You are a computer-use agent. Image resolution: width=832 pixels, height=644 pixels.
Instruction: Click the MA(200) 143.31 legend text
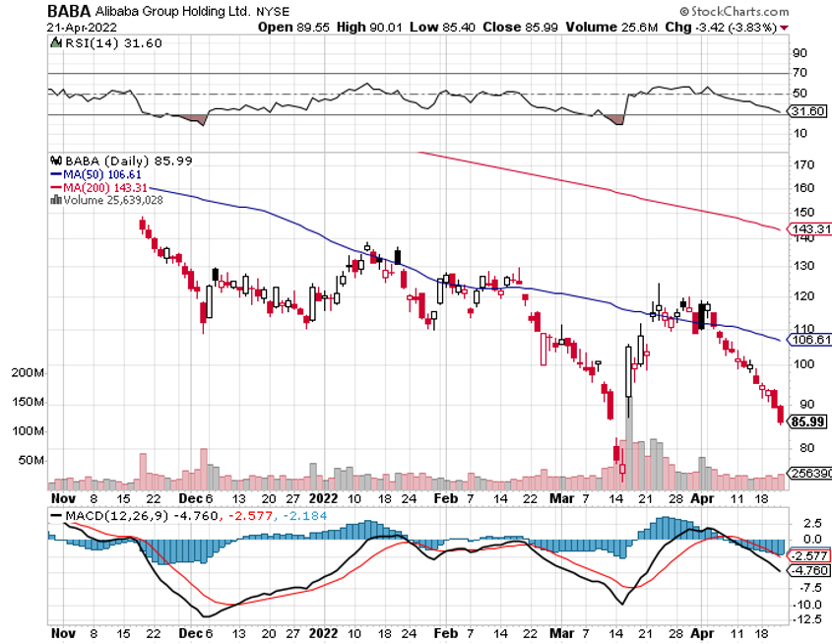point(105,188)
